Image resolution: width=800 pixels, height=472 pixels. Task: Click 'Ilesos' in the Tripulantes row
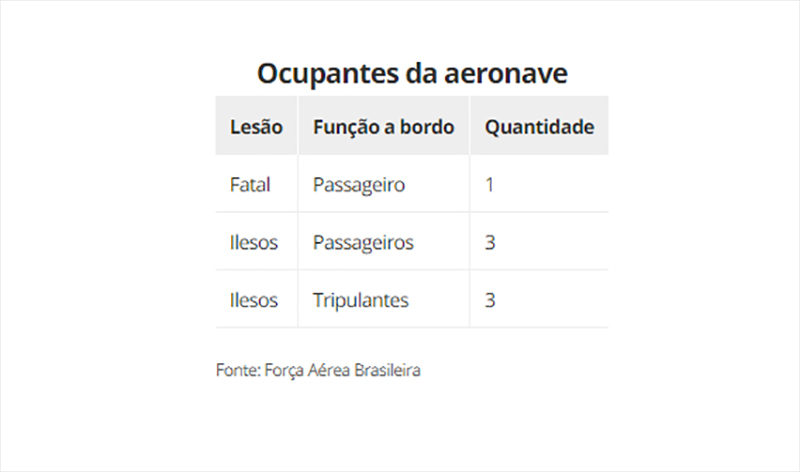tap(254, 300)
